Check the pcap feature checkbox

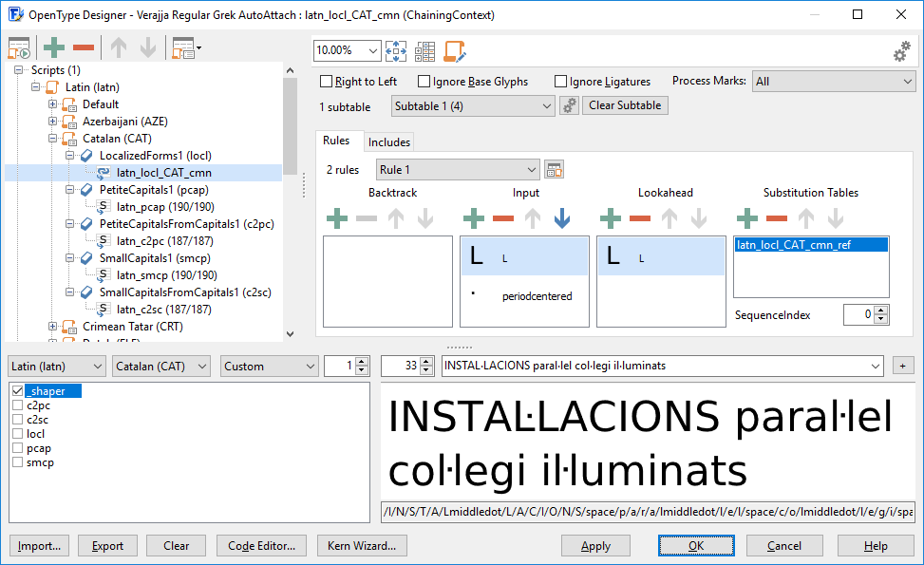(x=18, y=448)
